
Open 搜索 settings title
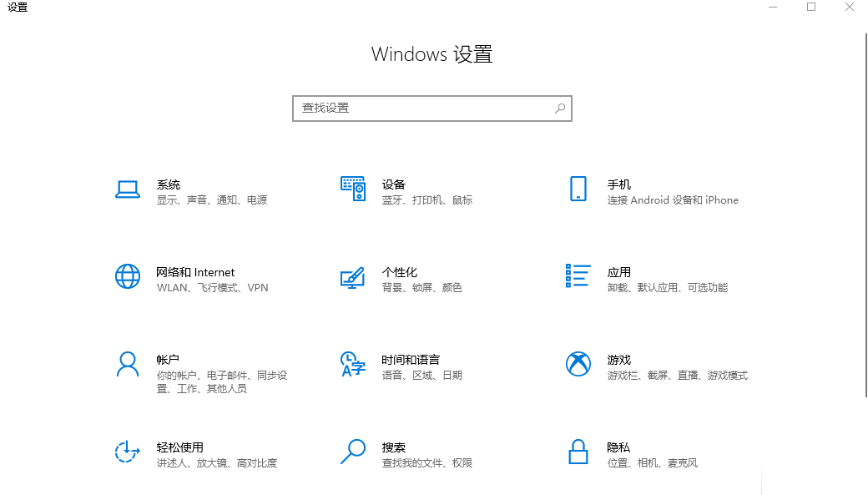(394, 447)
